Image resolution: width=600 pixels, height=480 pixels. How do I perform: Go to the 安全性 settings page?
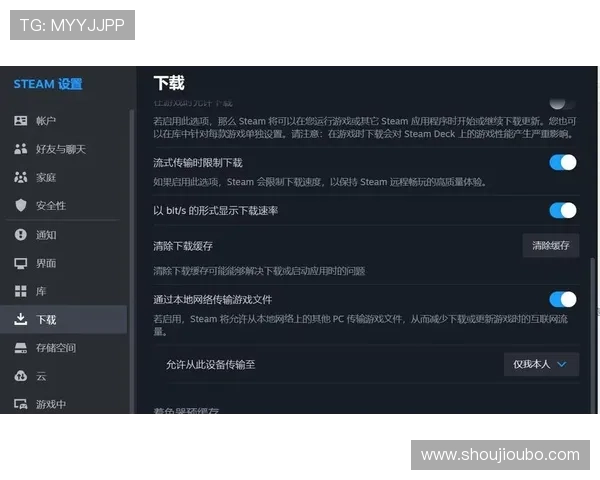(x=64, y=206)
